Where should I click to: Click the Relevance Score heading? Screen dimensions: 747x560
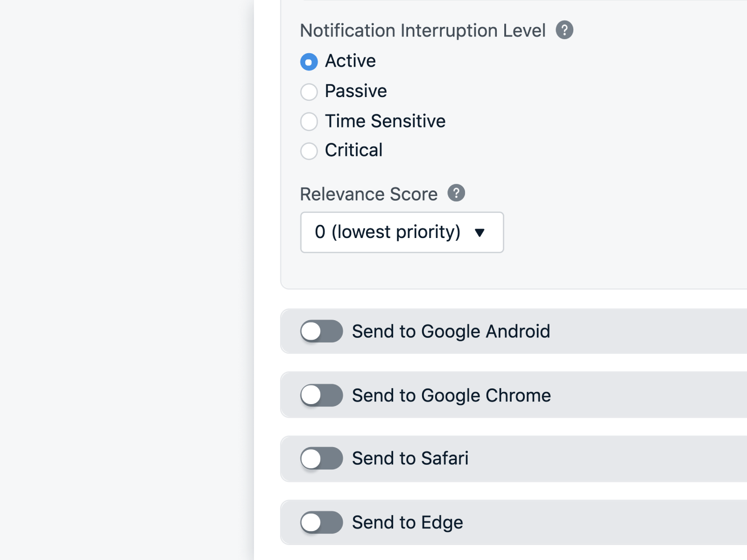click(369, 194)
